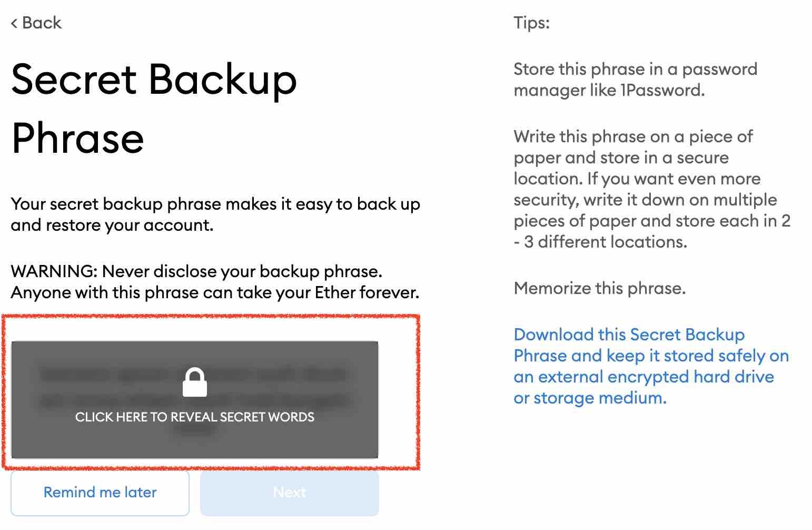Image resolution: width=812 pixels, height=530 pixels.
Task: Click the Secret Backup Phrase heading
Action: coord(154,109)
